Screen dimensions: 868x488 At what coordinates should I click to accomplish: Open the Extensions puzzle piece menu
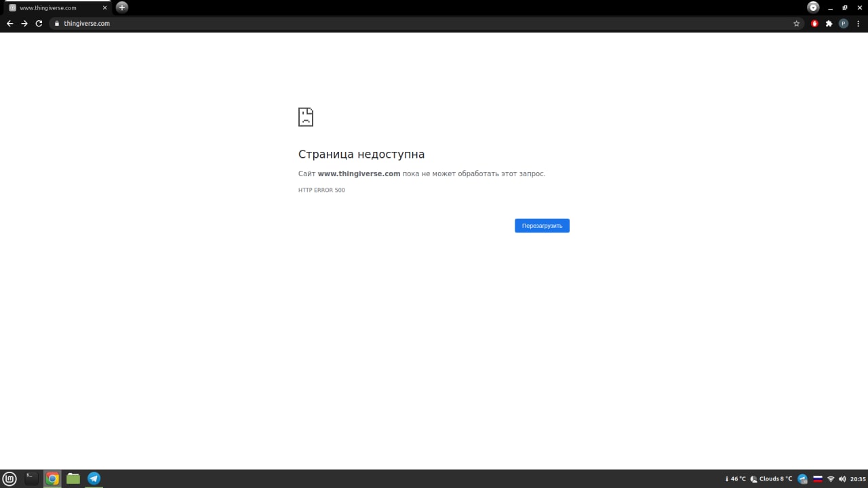(829, 23)
